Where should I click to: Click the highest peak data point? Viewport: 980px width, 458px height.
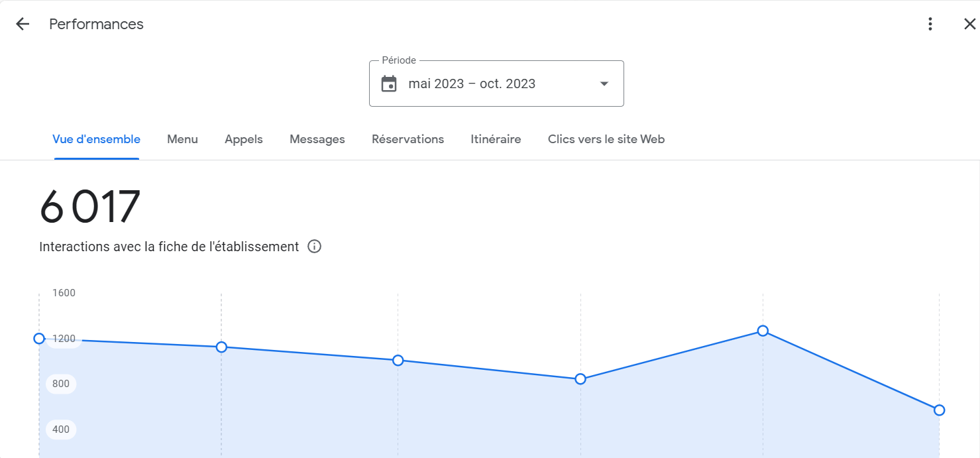point(763,331)
